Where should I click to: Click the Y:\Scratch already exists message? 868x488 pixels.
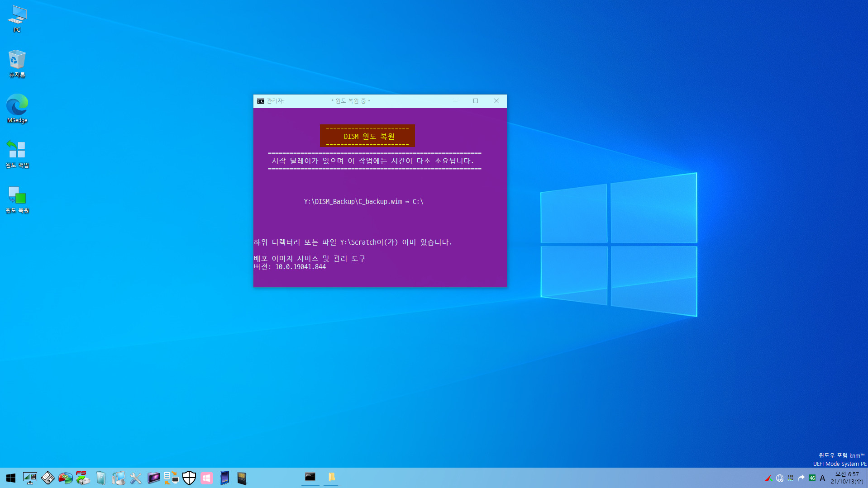click(x=353, y=242)
